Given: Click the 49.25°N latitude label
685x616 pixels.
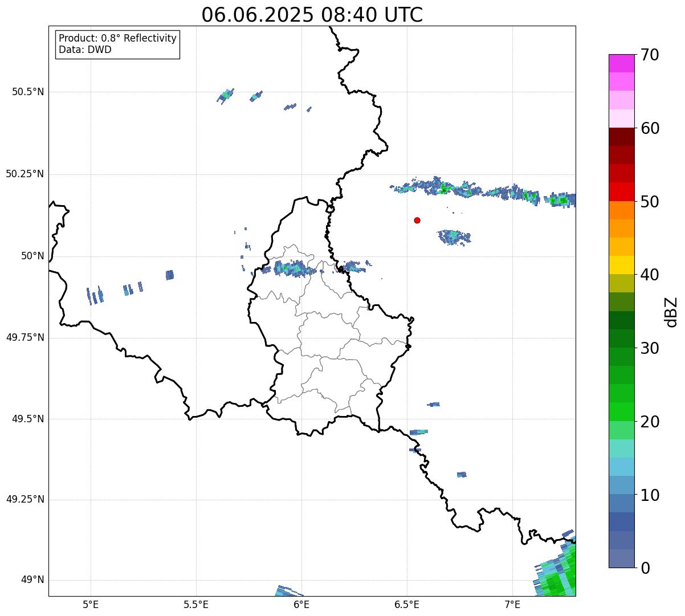Looking at the screenshot, I should click(x=25, y=499).
